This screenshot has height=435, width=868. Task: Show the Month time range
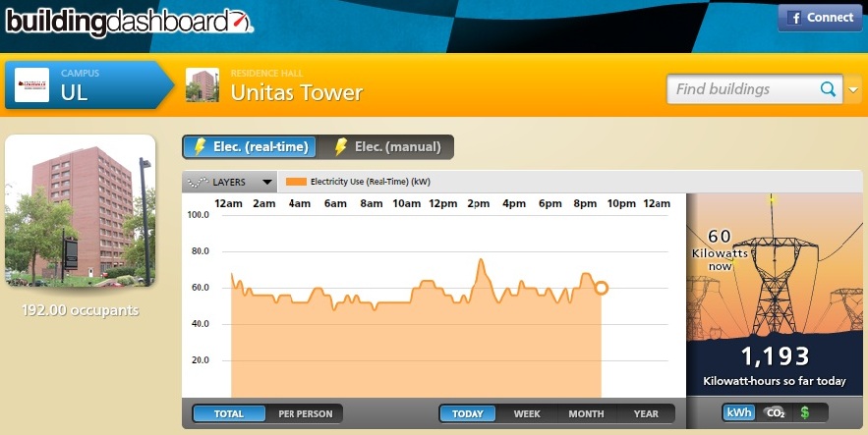pyautogui.click(x=586, y=413)
